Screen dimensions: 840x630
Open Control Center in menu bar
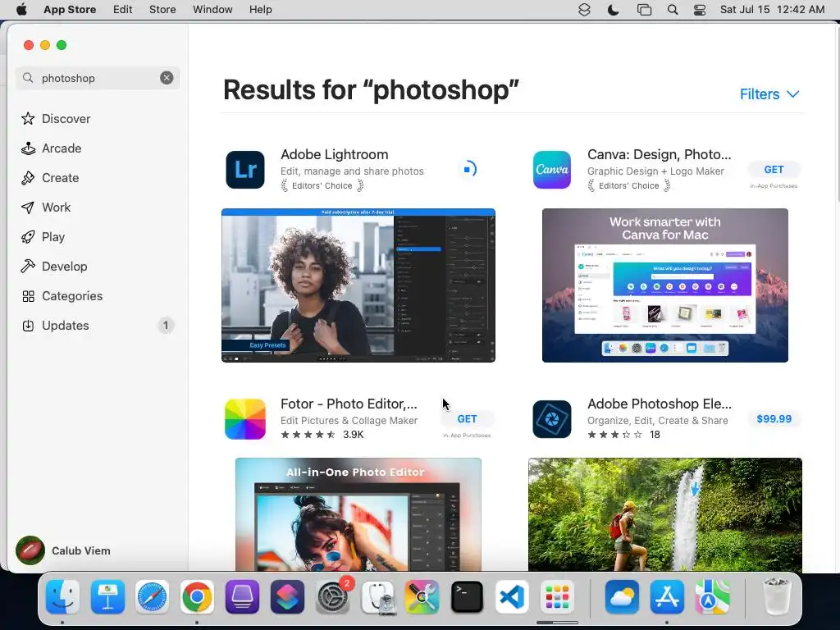[x=700, y=10]
